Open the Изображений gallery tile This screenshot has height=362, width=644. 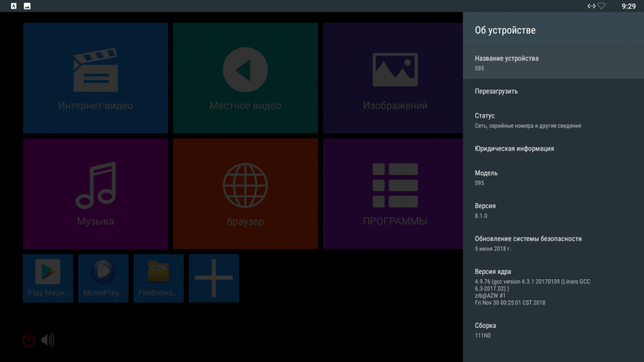pyautogui.click(x=393, y=78)
